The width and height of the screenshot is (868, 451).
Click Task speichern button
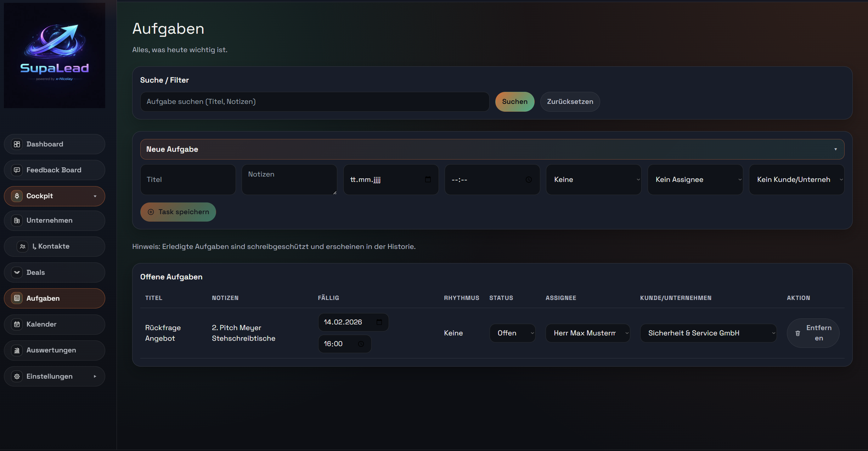178,212
